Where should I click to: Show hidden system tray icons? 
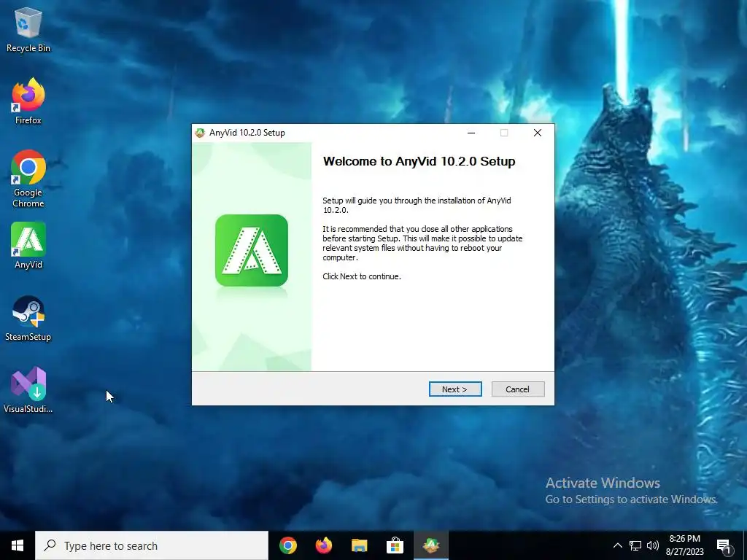tap(617, 545)
